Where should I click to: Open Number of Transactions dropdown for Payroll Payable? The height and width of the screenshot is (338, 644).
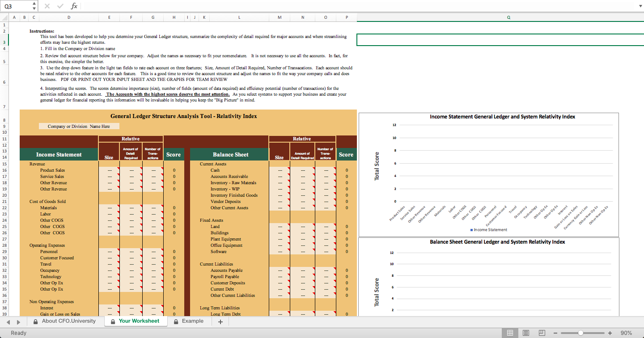pyautogui.click(x=325, y=277)
